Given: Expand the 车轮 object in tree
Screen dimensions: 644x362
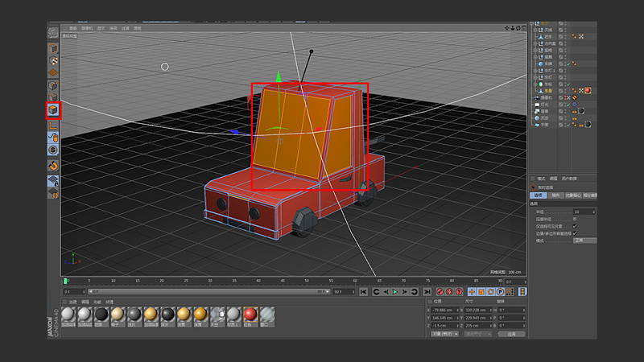Looking at the screenshot, I should pyautogui.click(x=535, y=84).
